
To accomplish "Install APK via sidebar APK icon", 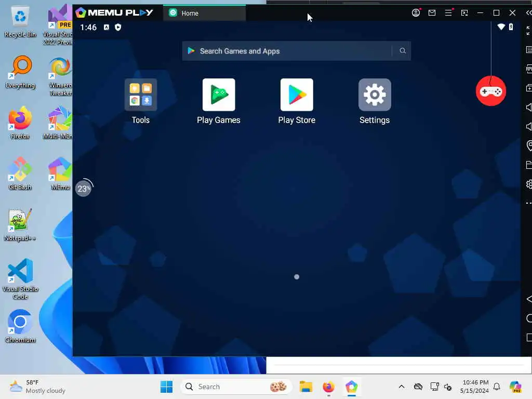I will tap(528, 69).
